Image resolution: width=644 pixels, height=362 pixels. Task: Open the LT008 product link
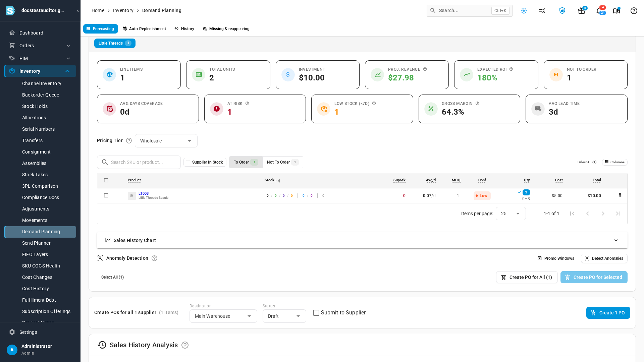click(x=144, y=193)
